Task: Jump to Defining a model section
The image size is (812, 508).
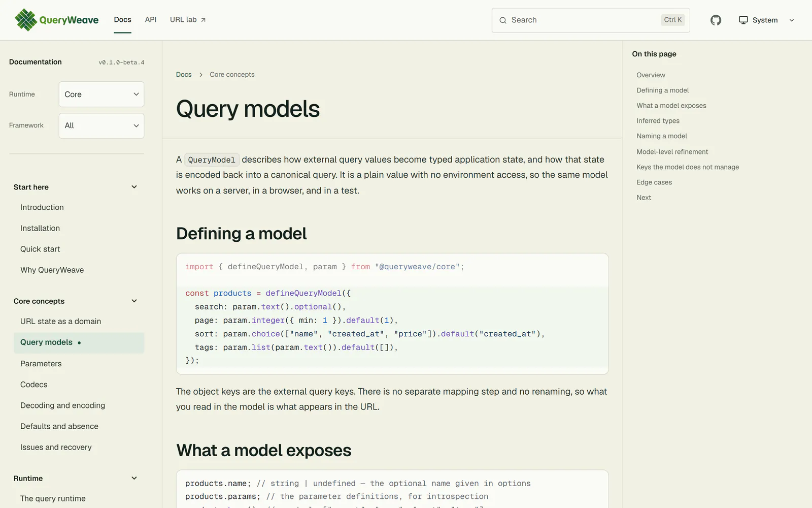Action: point(663,90)
